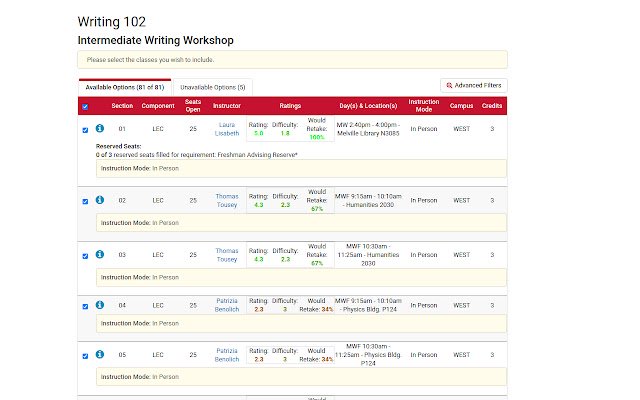The image size is (640, 400).
Task: Select section 04 'Physics Bldg. P124' schedule text
Action: tap(368, 305)
